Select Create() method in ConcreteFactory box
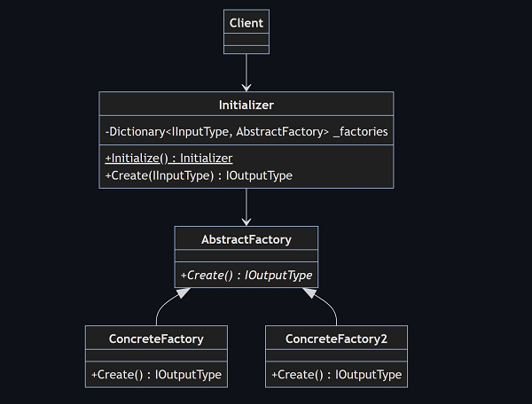Image resolution: width=532 pixels, height=404 pixels. [x=156, y=375]
